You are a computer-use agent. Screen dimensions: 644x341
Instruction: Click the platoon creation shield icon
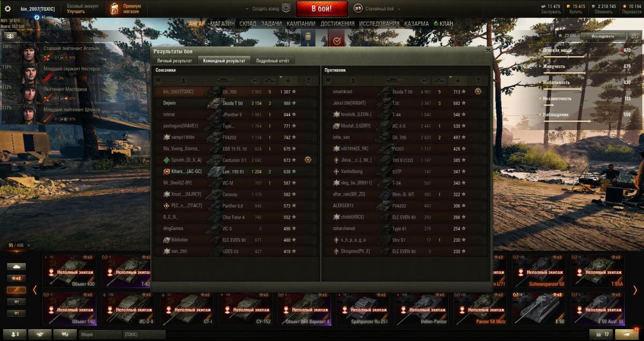(x=286, y=9)
